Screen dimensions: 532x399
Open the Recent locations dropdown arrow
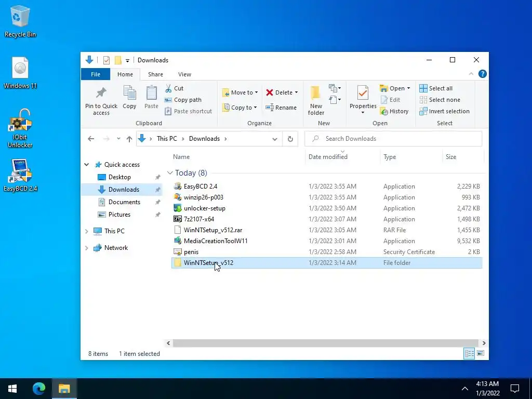(x=118, y=139)
